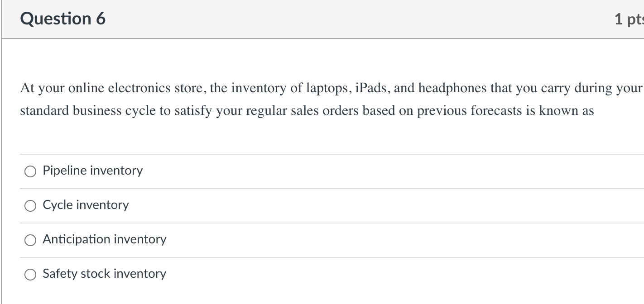Click the Anticipation inventory answer text
The width and height of the screenshot is (644, 304).
(104, 239)
